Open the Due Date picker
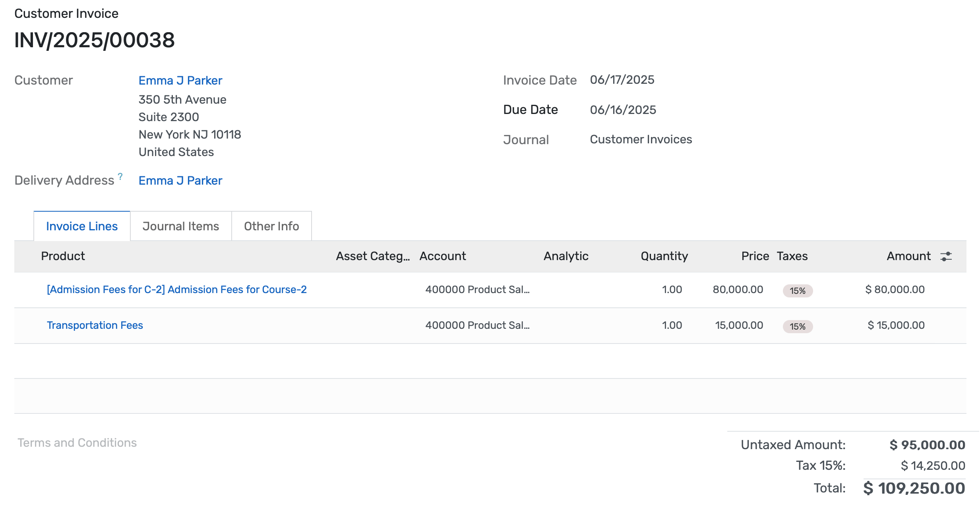Viewport: 980px width, 525px height. [623, 110]
